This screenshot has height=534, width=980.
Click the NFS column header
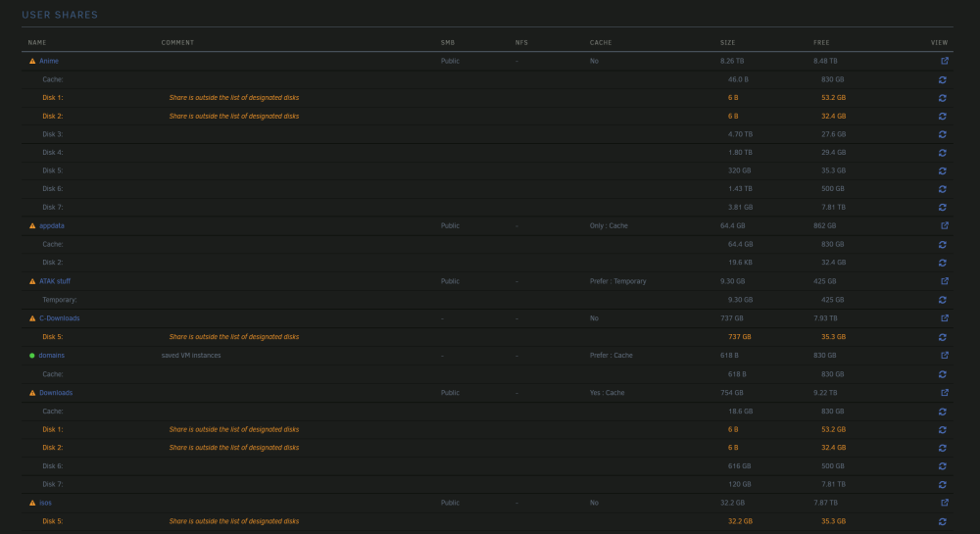click(521, 42)
